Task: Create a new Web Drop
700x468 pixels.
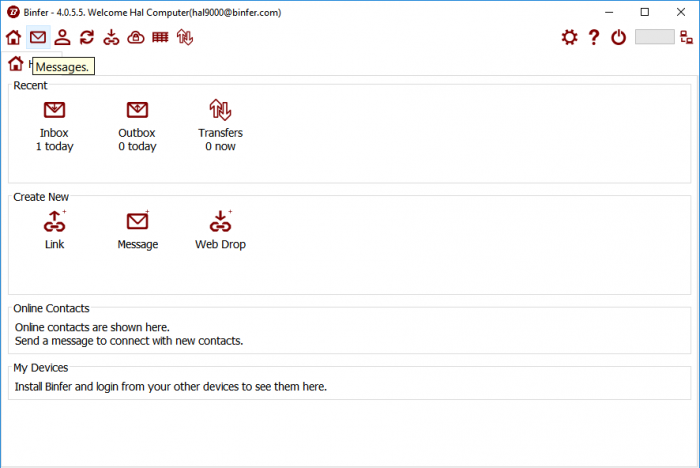Action: 221,230
